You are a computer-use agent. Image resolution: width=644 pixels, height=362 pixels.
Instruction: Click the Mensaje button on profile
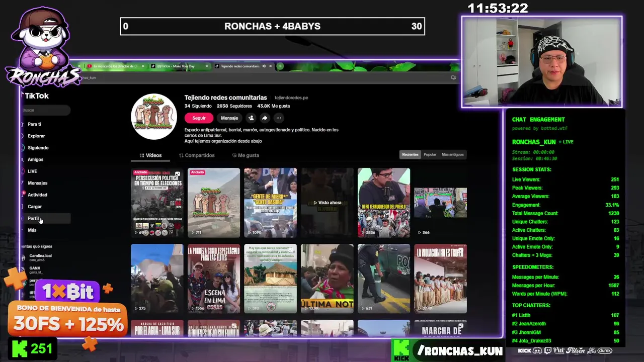(229, 118)
